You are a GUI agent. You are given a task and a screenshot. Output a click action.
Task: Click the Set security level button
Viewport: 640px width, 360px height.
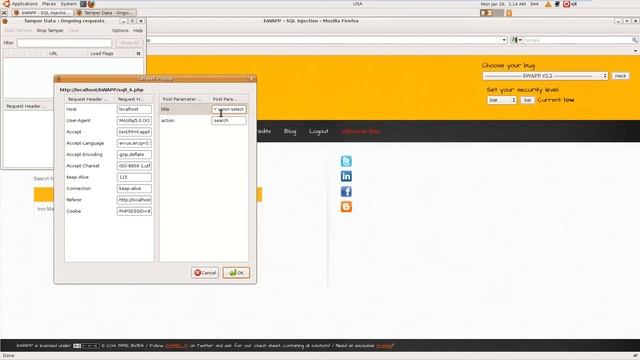click(527, 100)
